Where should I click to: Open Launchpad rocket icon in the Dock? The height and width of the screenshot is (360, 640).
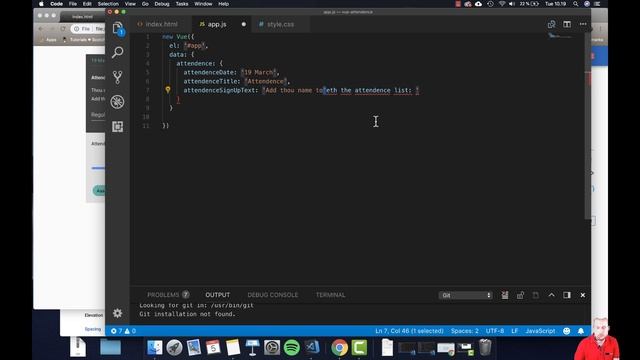coord(174,347)
